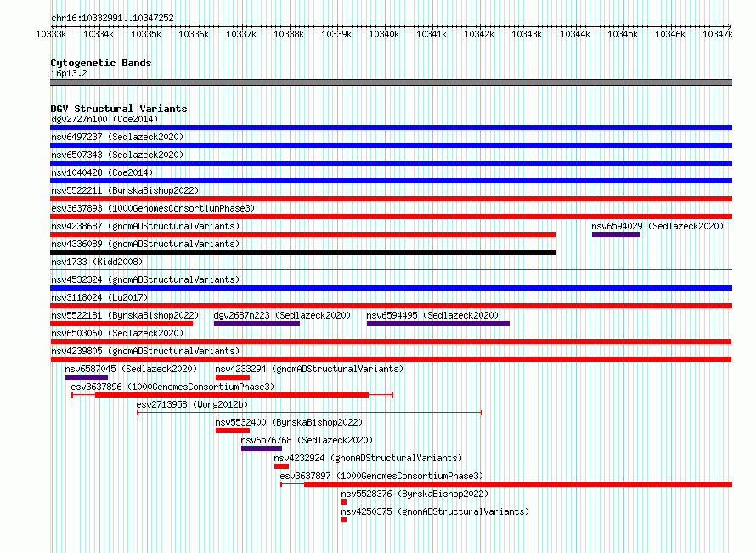Screen dimensions: 756x553
Task: Select the nsv6503060 (Sedlazeck2020) label
Action: point(117,333)
